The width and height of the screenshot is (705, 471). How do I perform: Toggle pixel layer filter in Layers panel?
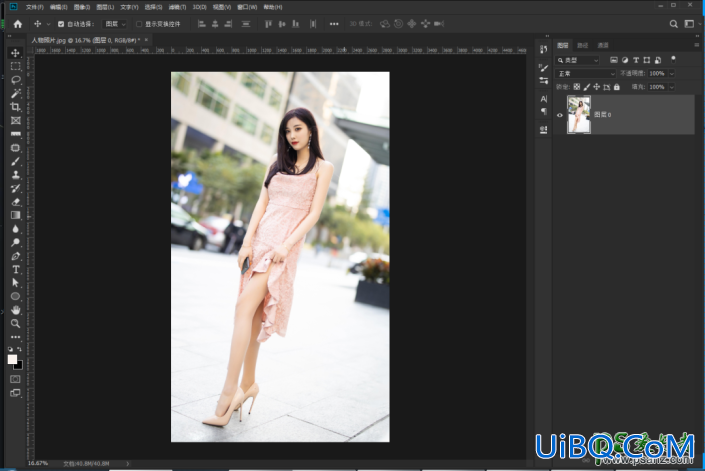tap(614, 60)
